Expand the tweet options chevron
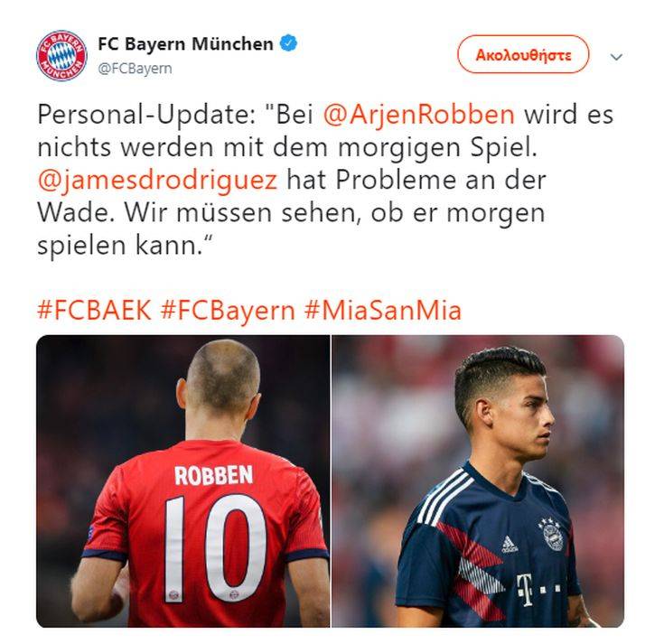This screenshot has height=644, width=664. pyautogui.click(x=616, y=57)
